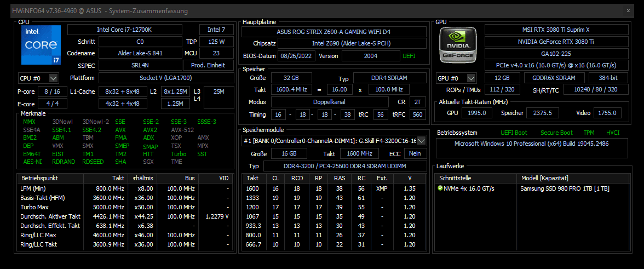
Task: Select the TDP 125 W value
Action: 216,42
